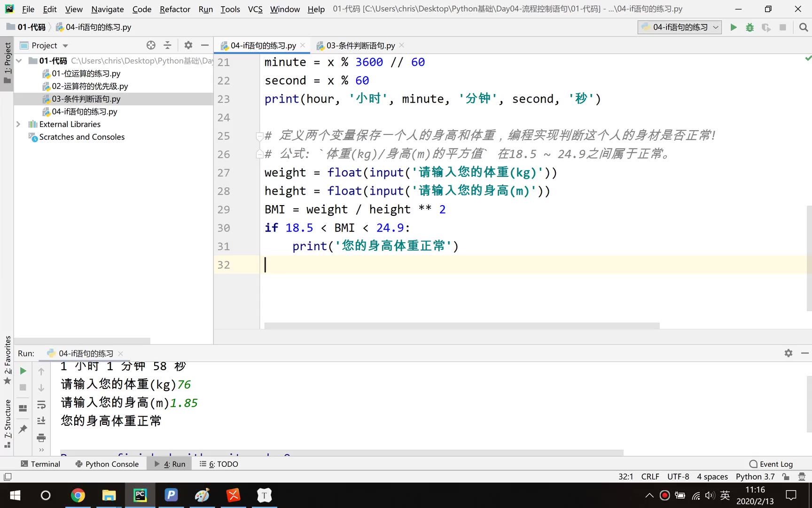
Task: Select file in project with the crosshair icon
Action: (x=151, y=45)
